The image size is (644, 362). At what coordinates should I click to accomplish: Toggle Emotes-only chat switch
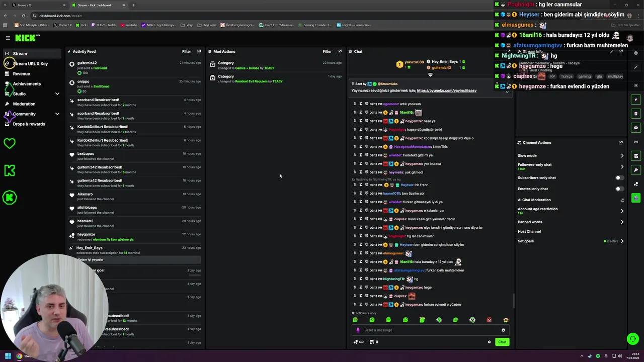point(620,189)
